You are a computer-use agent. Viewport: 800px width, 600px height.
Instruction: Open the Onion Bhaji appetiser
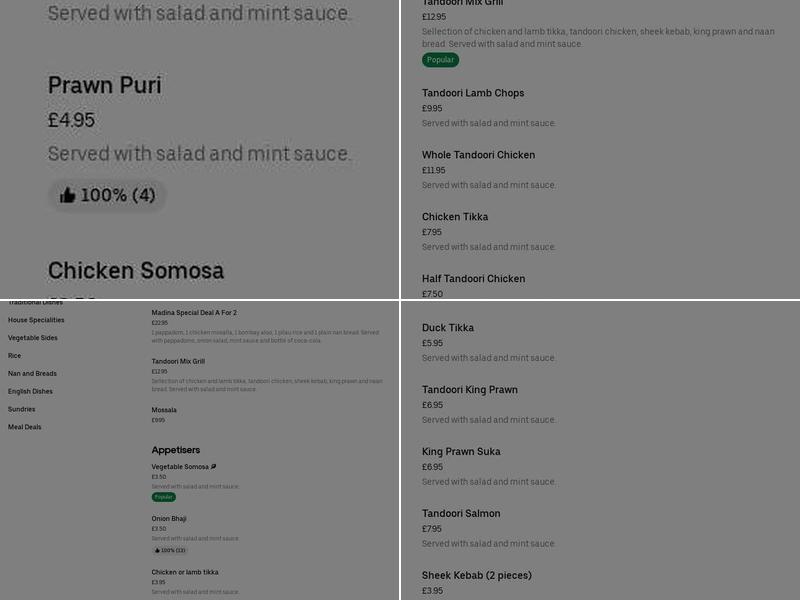click(x=169, y=519)
